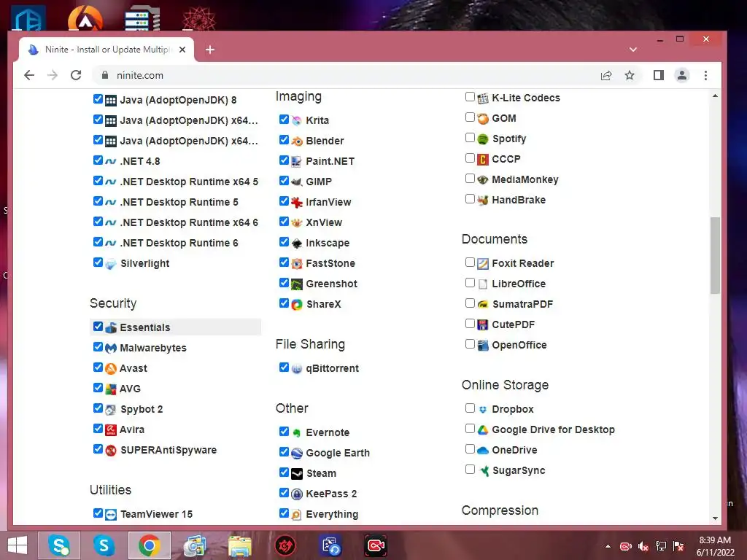Go back to the previous page

click(29, 75)
